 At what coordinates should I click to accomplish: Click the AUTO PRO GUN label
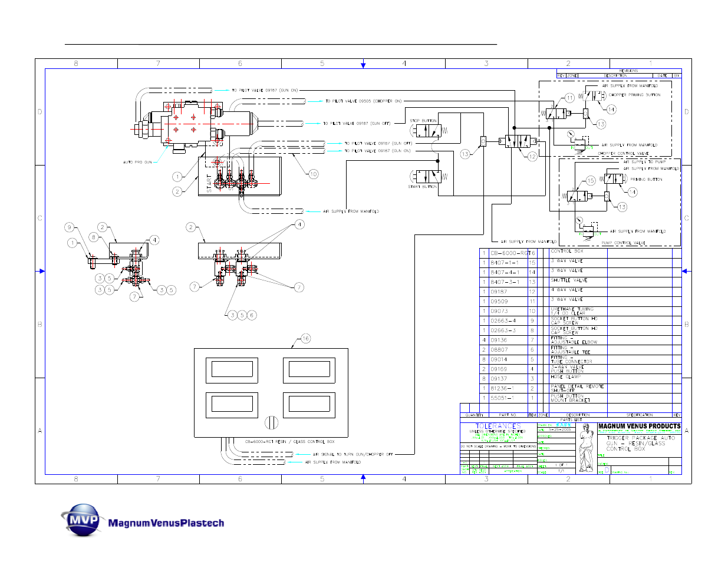pos(137,162)
